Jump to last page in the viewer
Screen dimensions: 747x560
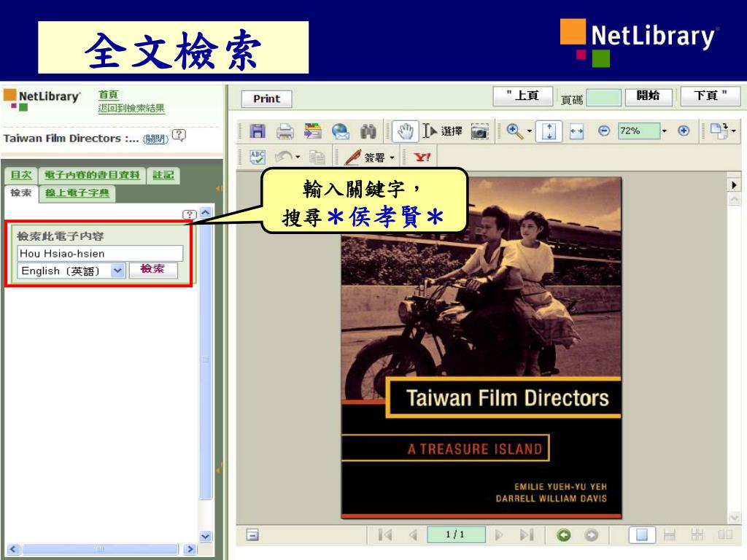tap(527, 535)
